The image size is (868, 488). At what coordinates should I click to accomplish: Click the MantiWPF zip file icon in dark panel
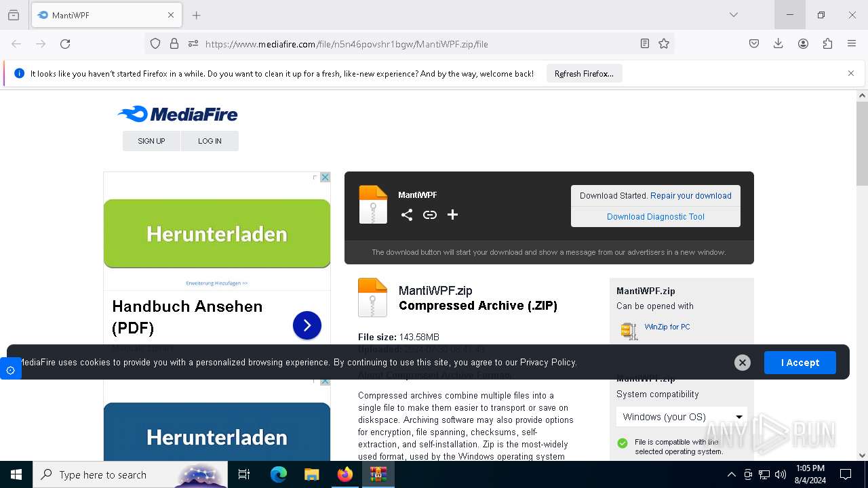tap(373, 205)
